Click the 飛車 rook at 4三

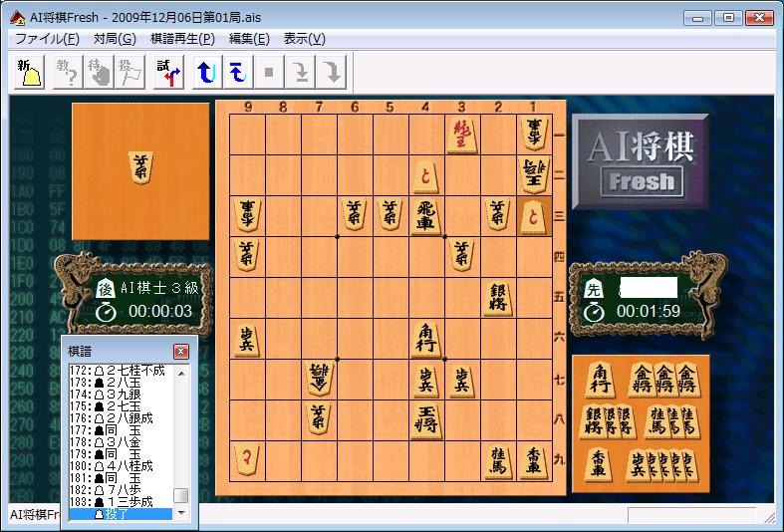click(426, 216)
